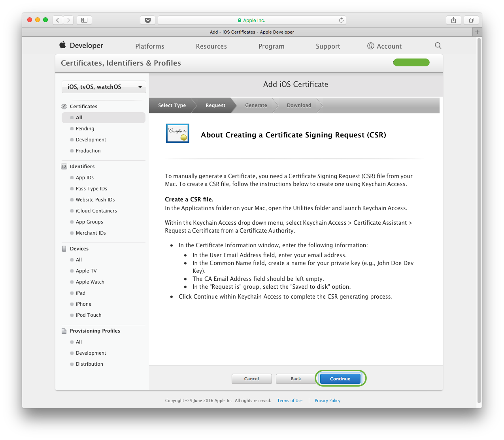504x440 pixels.
Task: Click the Safari address bar
Action: coord(252,20)
